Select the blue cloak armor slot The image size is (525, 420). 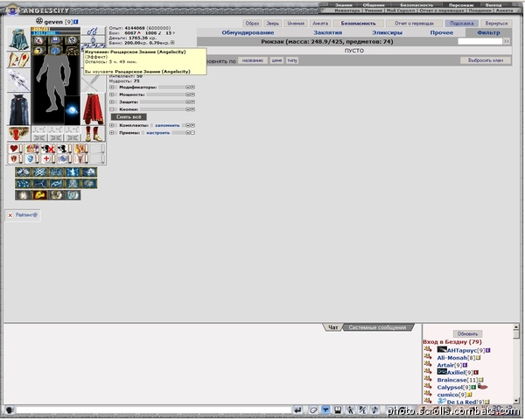tap(18, 109)
